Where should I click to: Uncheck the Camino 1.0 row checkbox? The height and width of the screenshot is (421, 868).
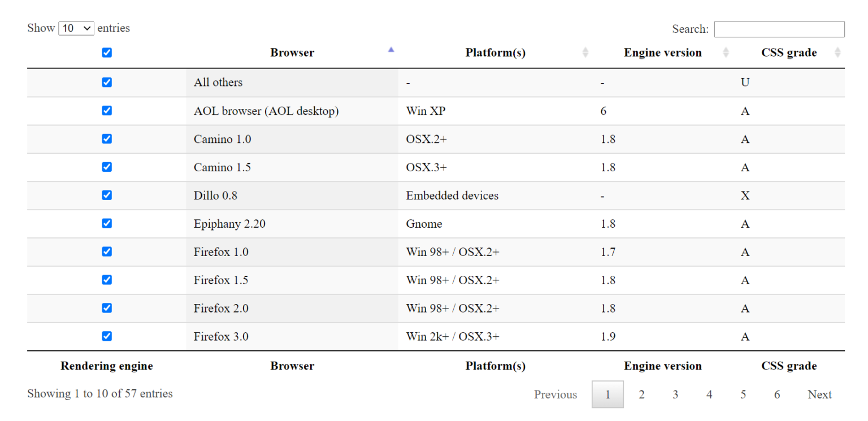107,139
